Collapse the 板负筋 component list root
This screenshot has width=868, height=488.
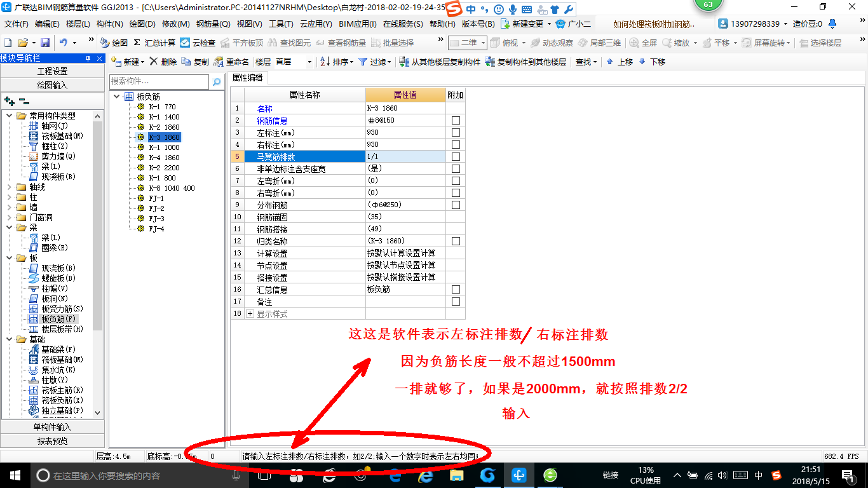(x=117, y=97)
